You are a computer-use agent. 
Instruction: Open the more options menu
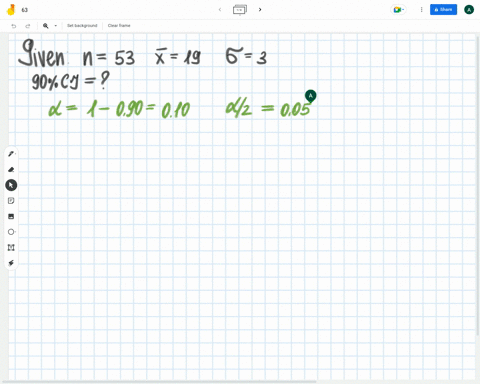pos(421,10)
